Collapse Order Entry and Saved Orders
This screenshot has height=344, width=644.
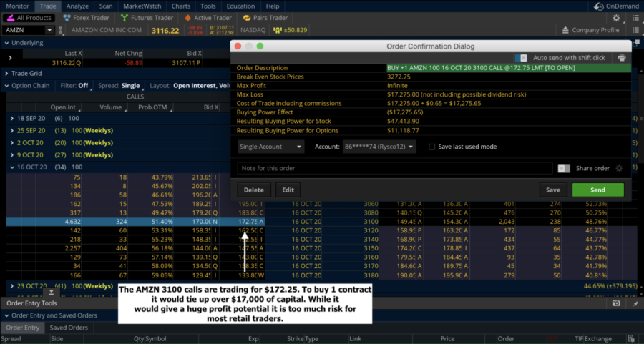click(6, 315)
